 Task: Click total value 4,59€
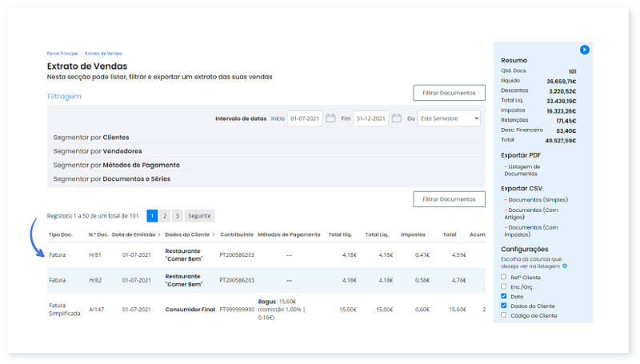click(458, 254)
